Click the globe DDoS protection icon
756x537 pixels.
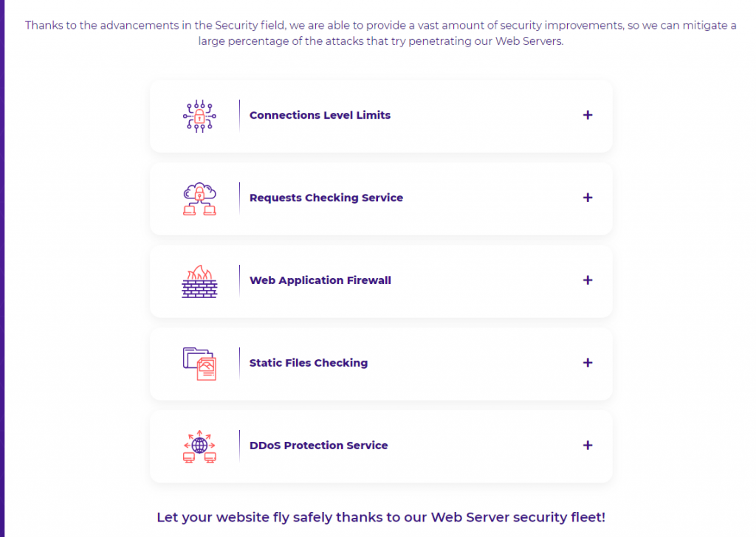coord(199,446)
